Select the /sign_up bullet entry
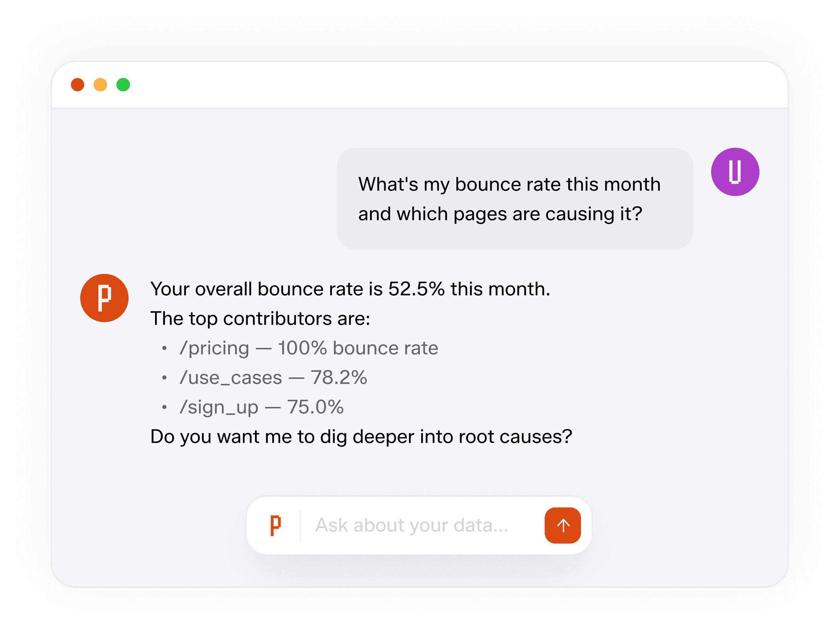This screenshot has height=629, width=840. pos(262,407)
